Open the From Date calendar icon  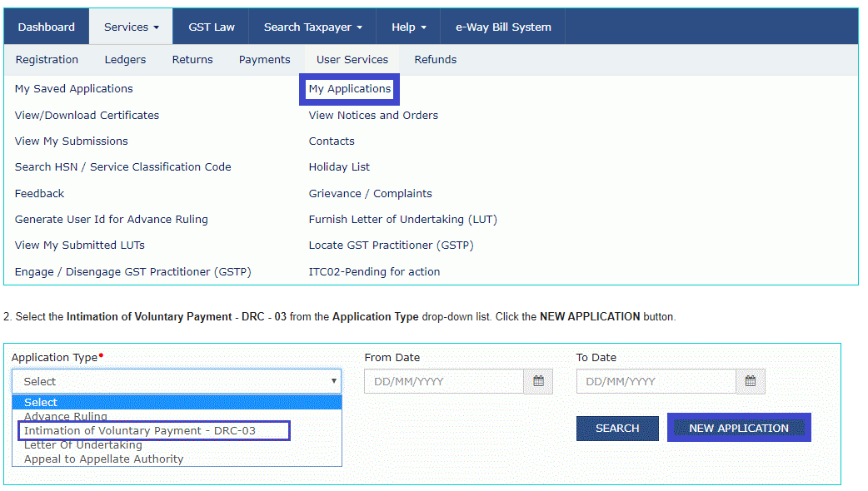(x=538, y=382)
